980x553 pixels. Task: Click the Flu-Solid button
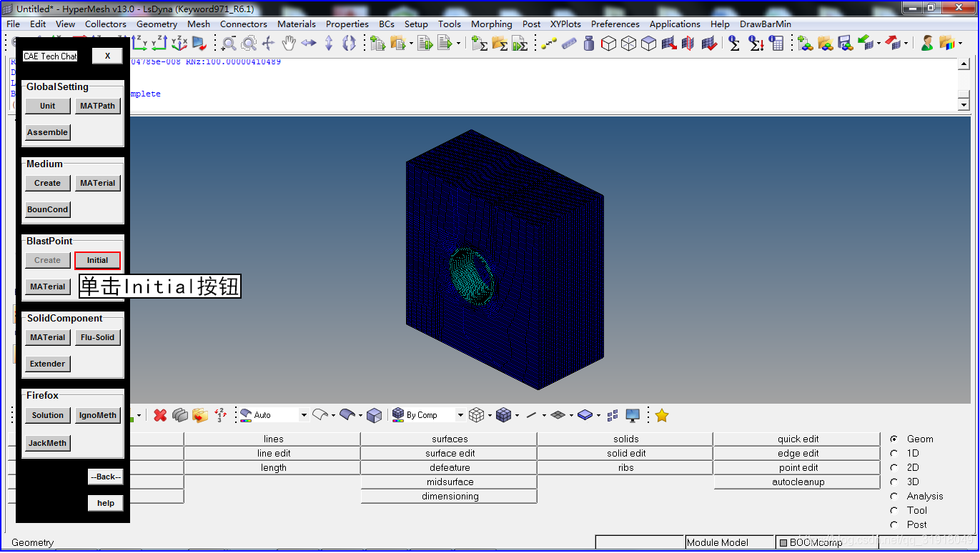98,337
